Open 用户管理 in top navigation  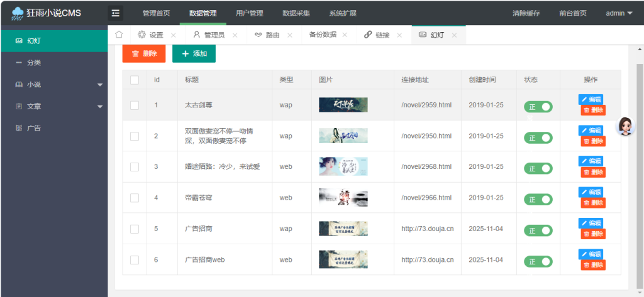pyautogui.click(x=249, y=13)
